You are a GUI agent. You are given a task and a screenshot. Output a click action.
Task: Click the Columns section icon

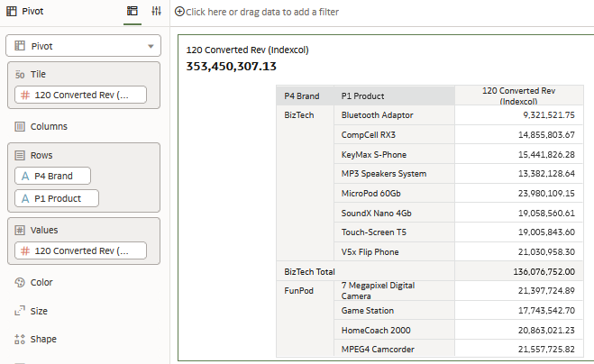click(20, 126)
